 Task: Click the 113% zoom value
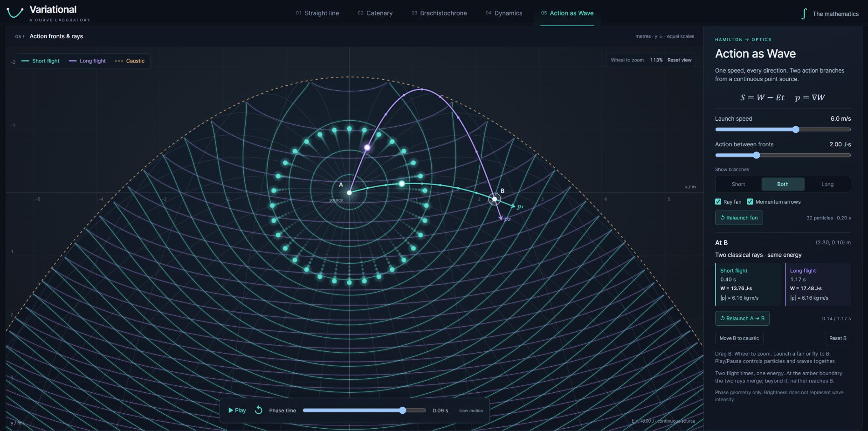tap(656, 60)
